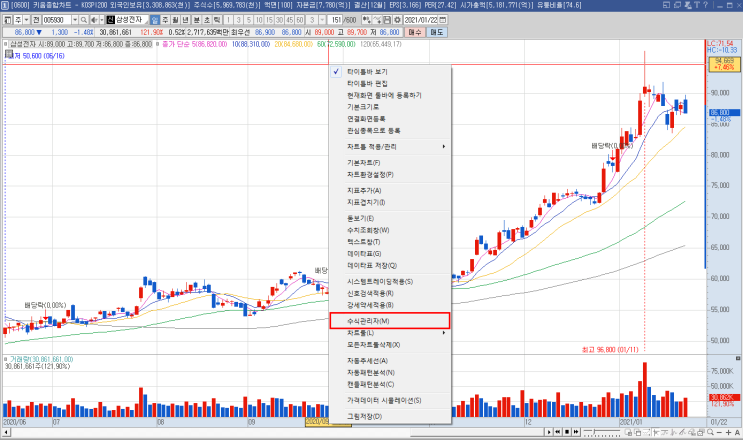The height and width of the screenshot is (440, 743).
Task: Click the chart layout icon at toolbar left
Action: point(7,20)
